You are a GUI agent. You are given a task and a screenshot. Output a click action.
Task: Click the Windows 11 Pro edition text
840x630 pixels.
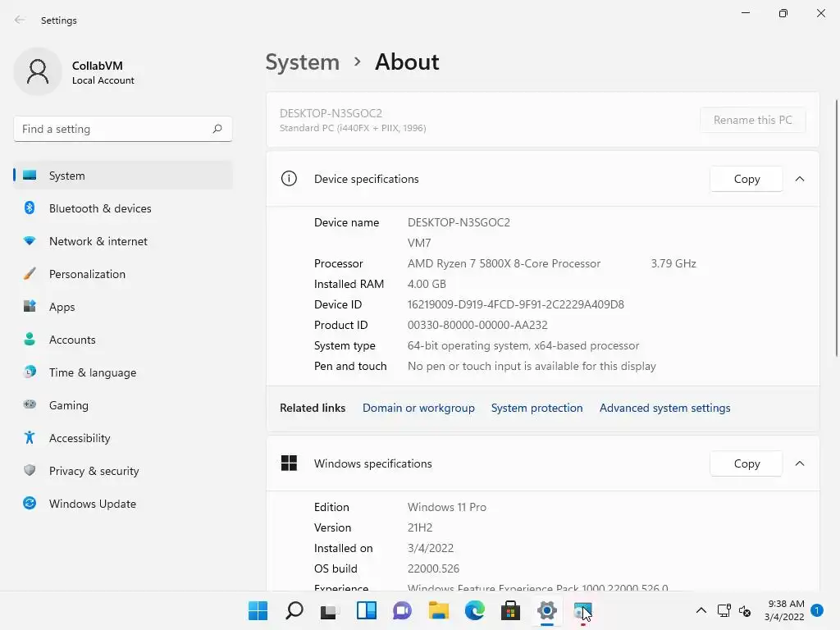tap(447, 507)
